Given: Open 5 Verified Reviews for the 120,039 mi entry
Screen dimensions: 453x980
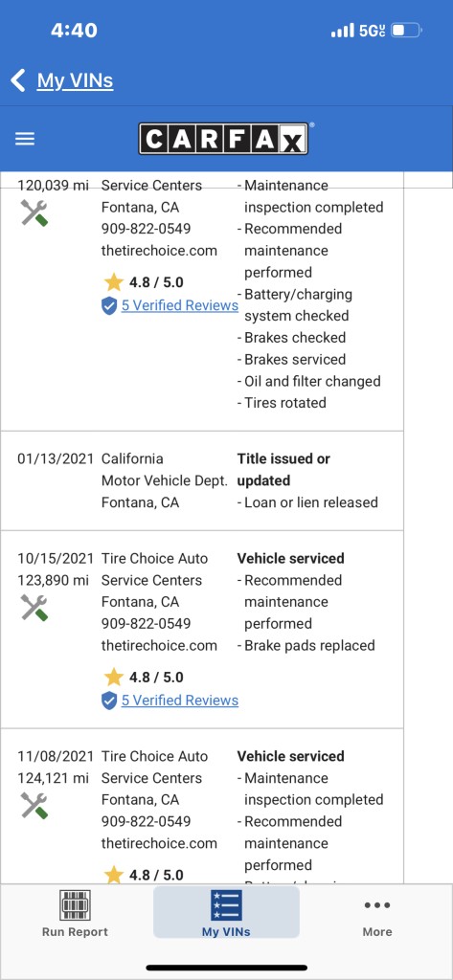Looking at the screenshot, I should click(x=180, y=305).
